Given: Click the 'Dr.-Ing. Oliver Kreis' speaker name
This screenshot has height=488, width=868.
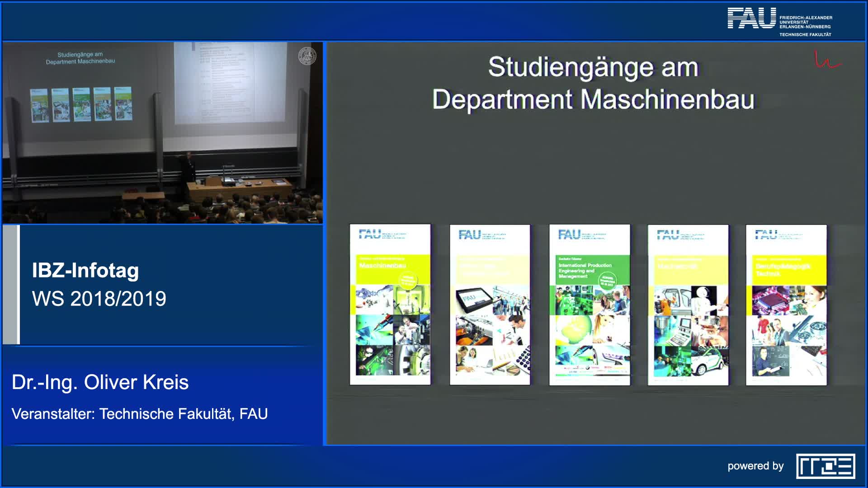Looking at the screenshot, I should [x=100, y=382].
